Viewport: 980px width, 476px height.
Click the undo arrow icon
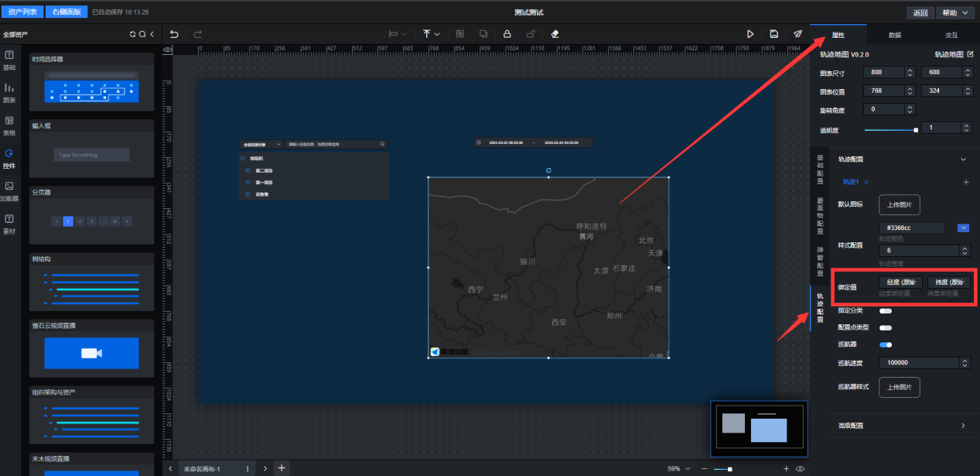[x=174, y=34]
